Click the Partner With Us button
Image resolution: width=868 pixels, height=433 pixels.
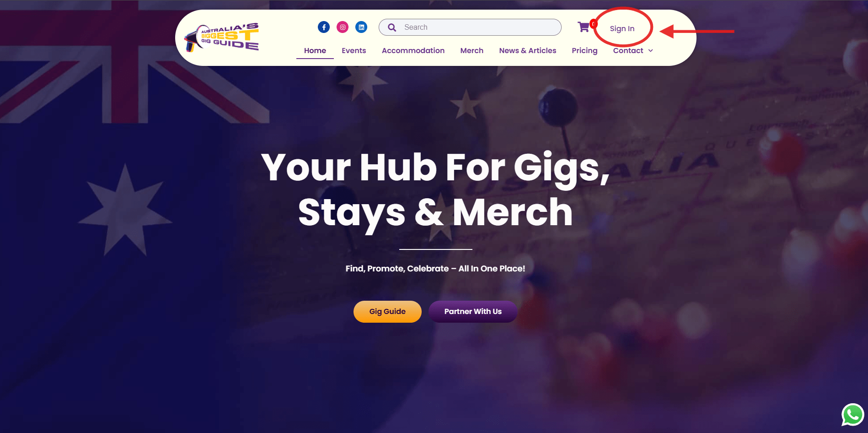pos(473,312)
